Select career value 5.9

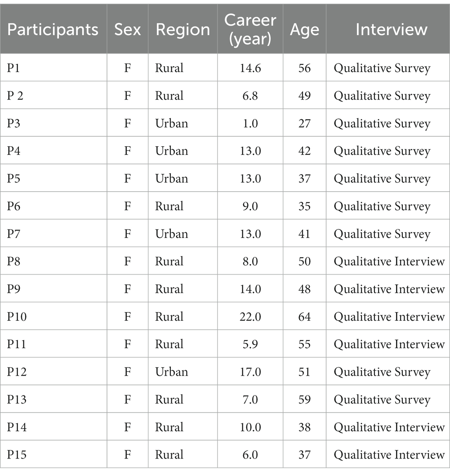click(x=250, y=344)
